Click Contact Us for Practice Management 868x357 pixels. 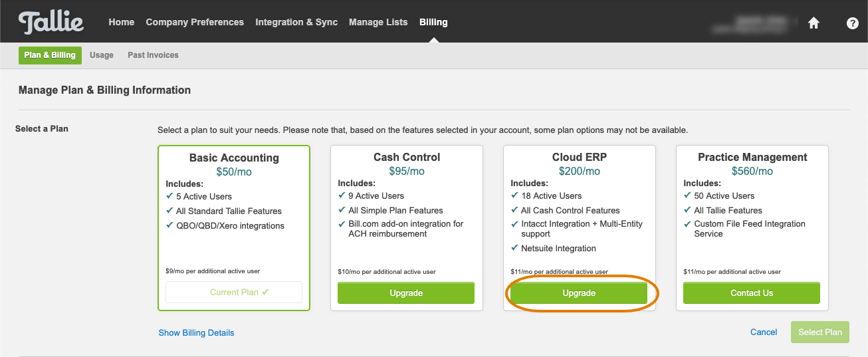pyautogui.click(x=752, y=293)
